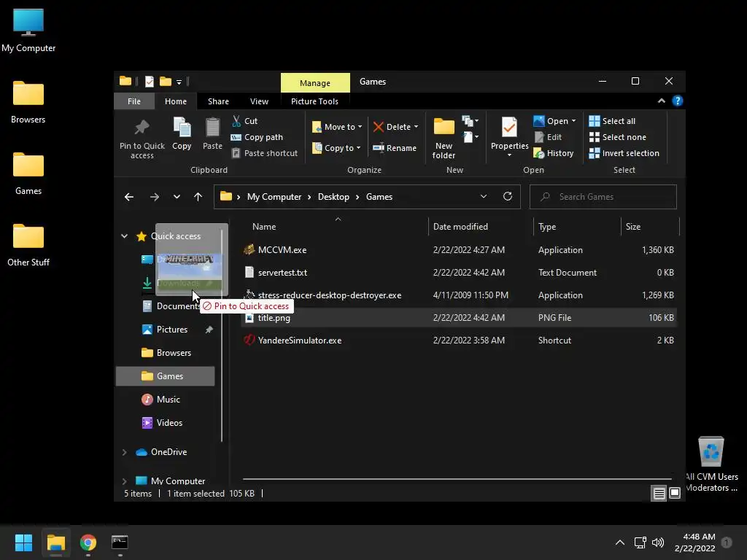Open the volume control in system tray

pos(658,542)
